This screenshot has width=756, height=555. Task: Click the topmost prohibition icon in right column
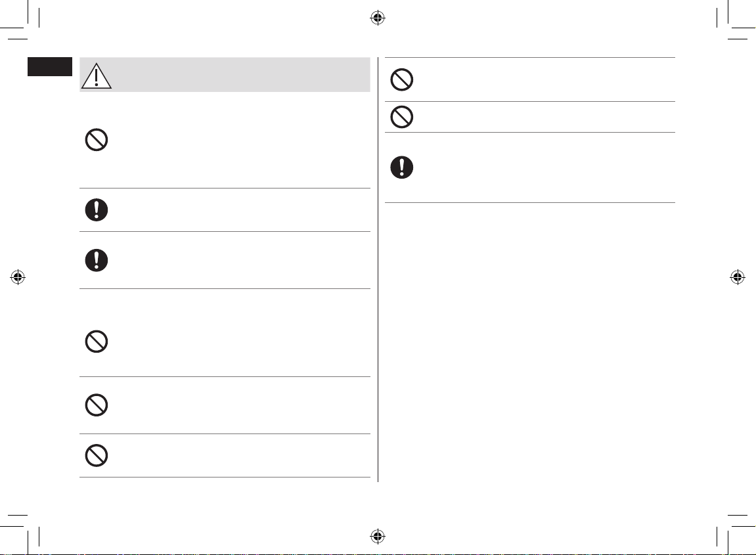click(401, 79)
